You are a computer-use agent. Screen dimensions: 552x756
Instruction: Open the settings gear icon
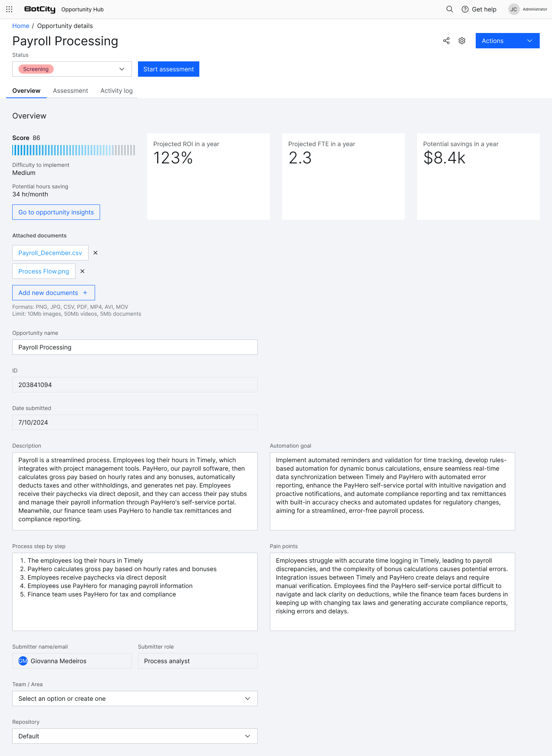click(x=462, y=41)
